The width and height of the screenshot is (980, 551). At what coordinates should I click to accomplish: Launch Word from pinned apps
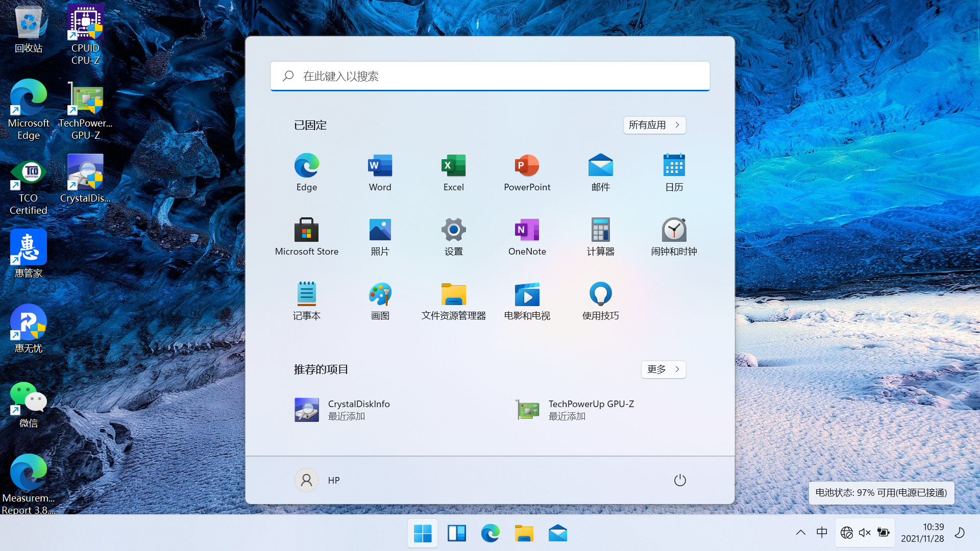click(380, 172)
